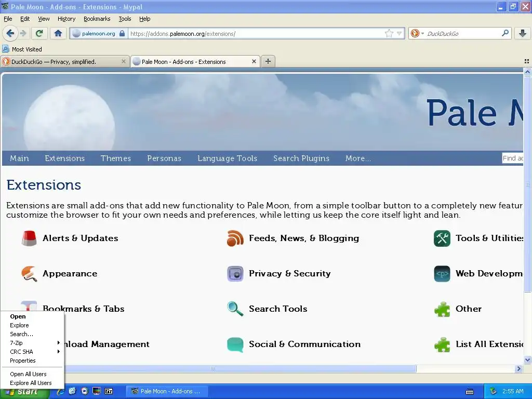Screen dimensions: 532x399
Task: Open the Help menu
Action: [145, 19]
